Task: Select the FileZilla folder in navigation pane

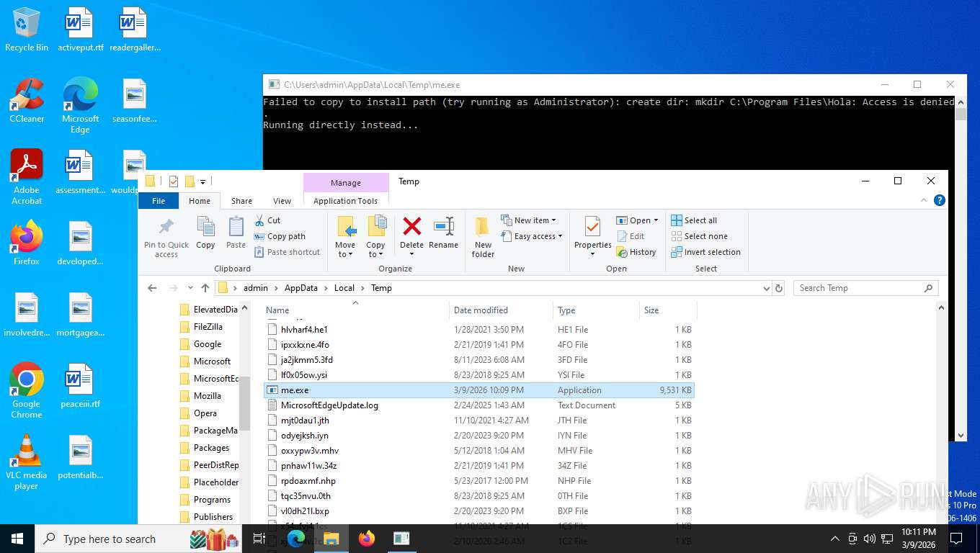Action: coord(208,327)
